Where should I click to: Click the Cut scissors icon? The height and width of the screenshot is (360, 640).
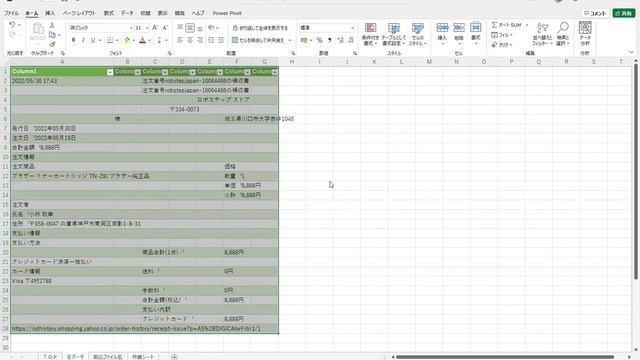pos(52,25)
